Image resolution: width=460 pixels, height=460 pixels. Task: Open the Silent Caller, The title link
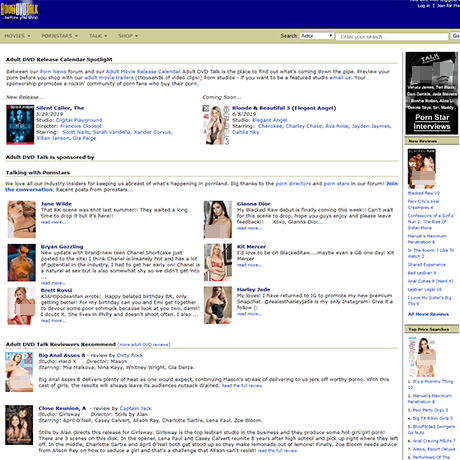point(60,108)
